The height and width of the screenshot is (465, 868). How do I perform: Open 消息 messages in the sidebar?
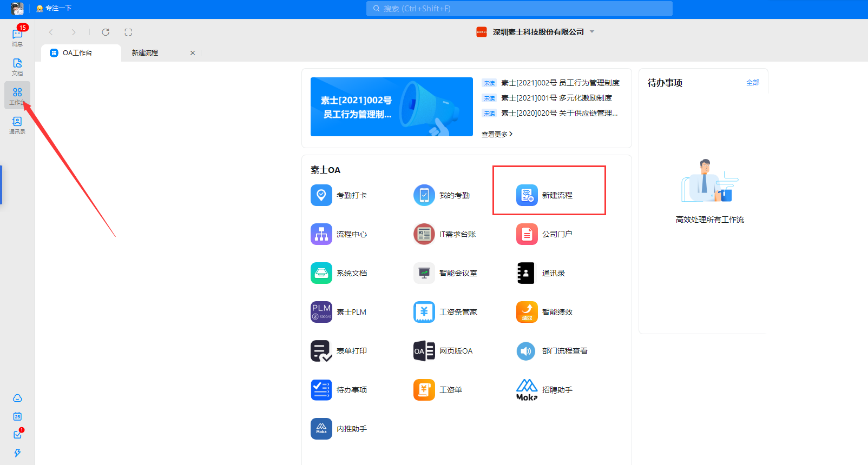pyautogui.click(x=17, y=37)
